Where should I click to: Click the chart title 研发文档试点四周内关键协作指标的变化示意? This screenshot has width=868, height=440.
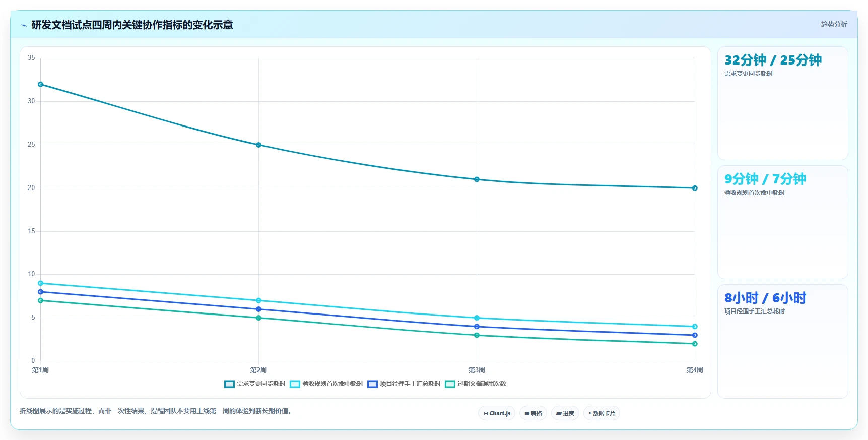click(x=132, y=25)
